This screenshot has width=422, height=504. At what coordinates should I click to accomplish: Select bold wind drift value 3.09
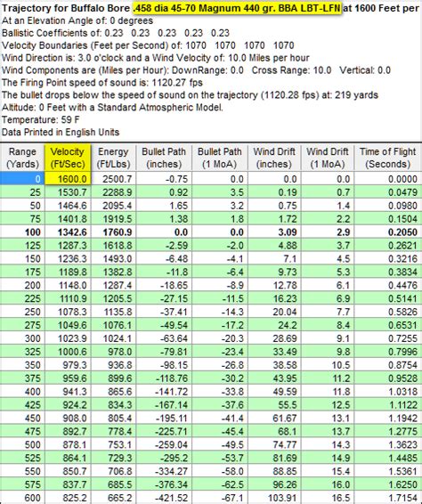click(x=274, y=232)
